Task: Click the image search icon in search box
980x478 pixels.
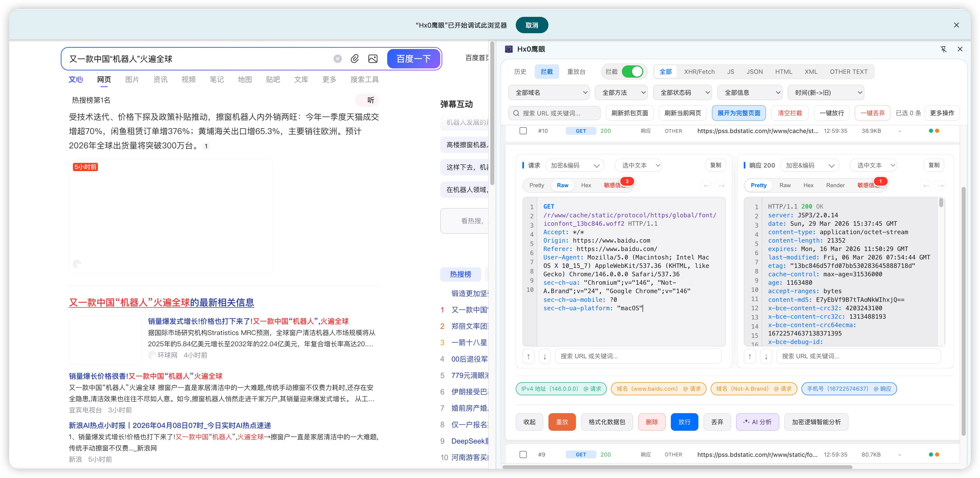Action: 373,59
